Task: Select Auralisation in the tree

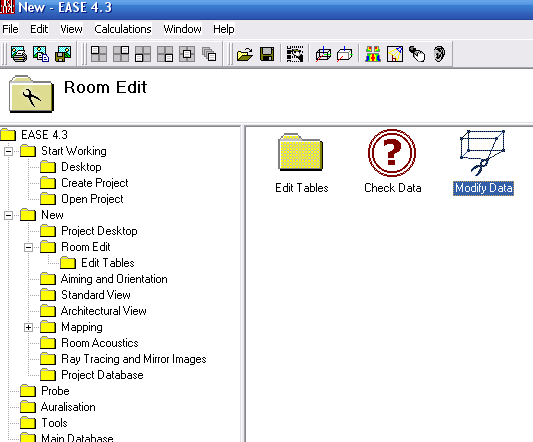Action: pos(68,407)
